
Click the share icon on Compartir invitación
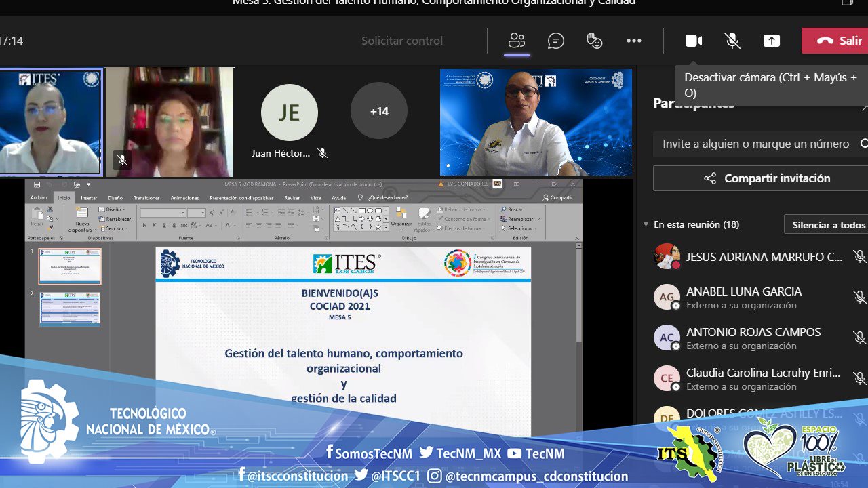710,178
